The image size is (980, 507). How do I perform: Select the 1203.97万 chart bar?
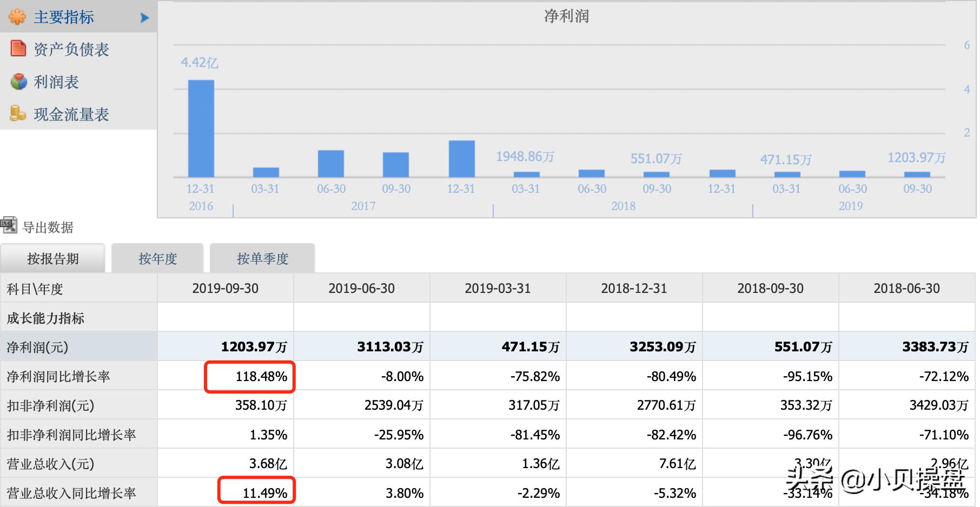[917, 175]
